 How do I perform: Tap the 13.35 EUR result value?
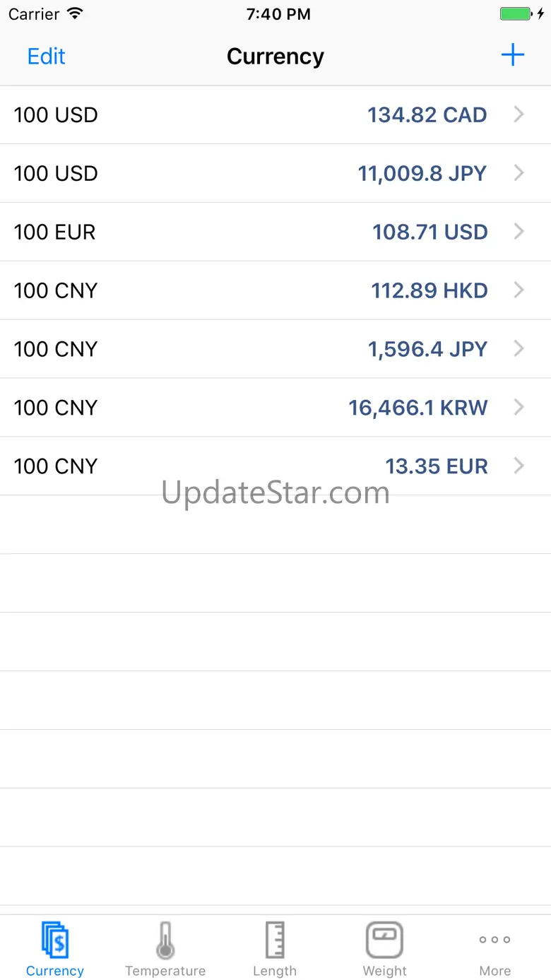pyautogui.click(x=436, y=466)
